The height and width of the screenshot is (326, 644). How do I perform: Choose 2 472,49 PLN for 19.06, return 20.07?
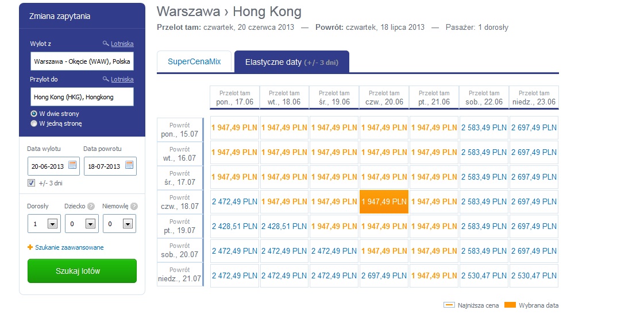pyautogui.click(x=334, y=251)
